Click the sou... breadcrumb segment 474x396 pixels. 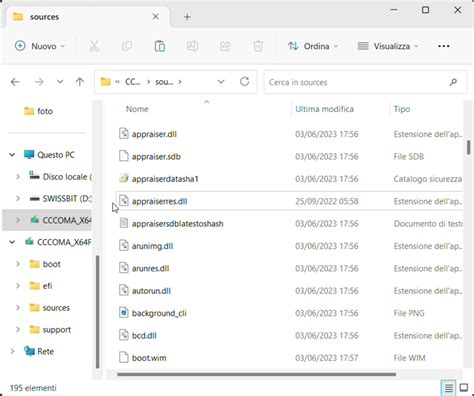click(x=164, y=82)
